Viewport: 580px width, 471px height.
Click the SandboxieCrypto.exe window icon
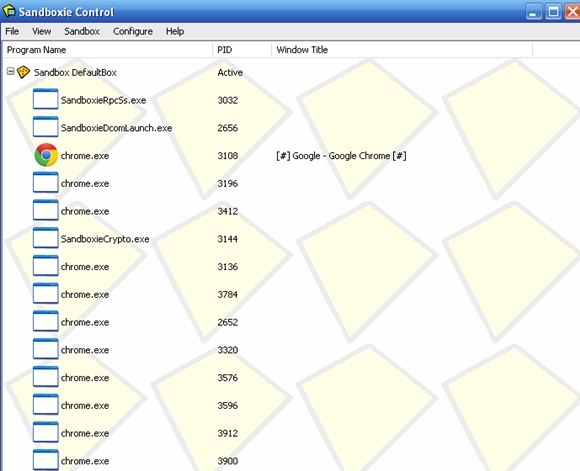click(x=45, y=238)
